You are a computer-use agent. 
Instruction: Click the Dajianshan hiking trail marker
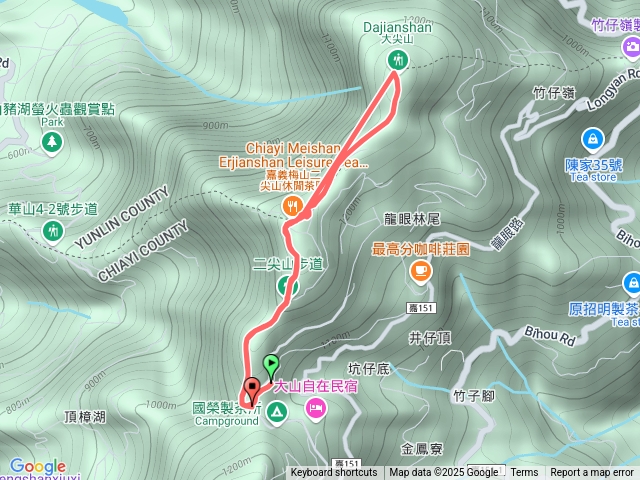(x=398, y=60)
